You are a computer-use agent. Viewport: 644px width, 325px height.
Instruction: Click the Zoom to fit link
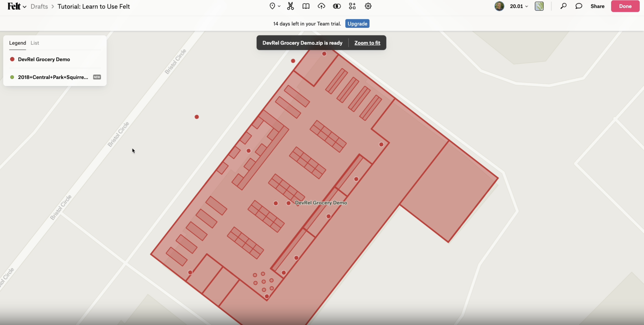[x=367, y=43]
